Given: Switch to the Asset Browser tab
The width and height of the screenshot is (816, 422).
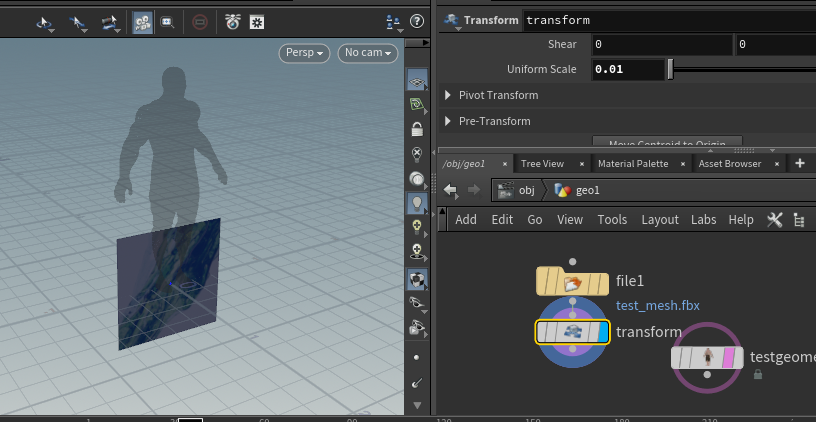Looking at the screenshot, I should click(730, 164).
